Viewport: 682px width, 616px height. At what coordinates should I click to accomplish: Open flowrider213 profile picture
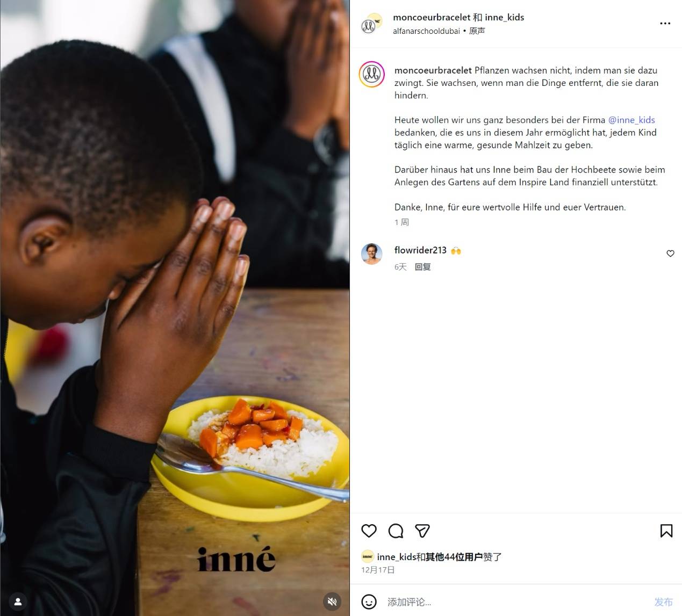pos(371,254)
